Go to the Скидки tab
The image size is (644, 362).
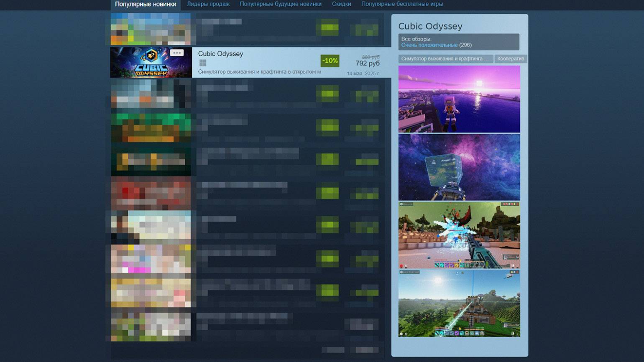(x=341, y=4)
